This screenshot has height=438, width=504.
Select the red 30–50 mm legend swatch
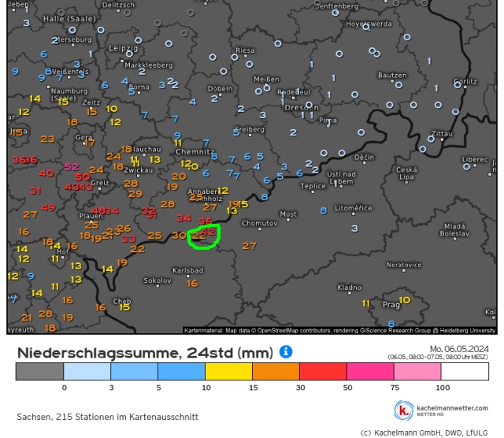coord(323,372)
